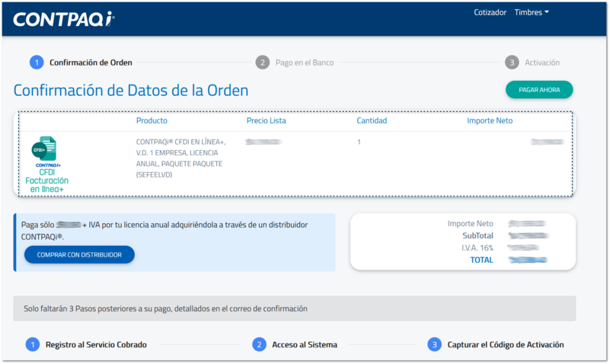Click the Precio Lista column header

coord(267,120)
